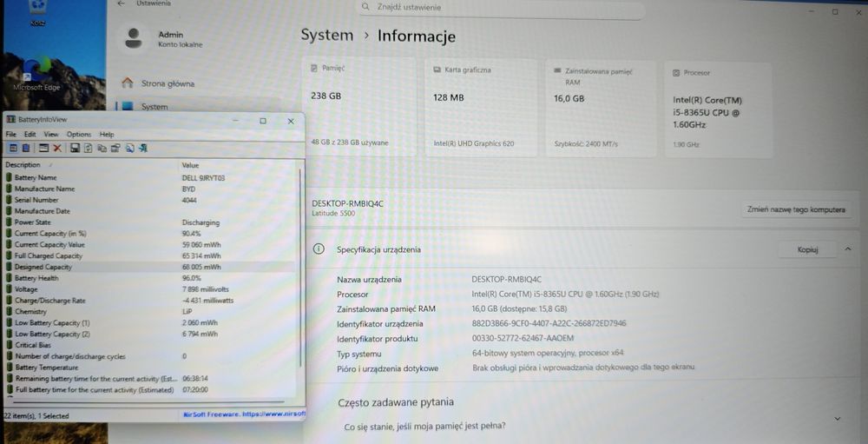
Task: Select the Low Battery Capacity (1) row
Action: coord(149,322)
